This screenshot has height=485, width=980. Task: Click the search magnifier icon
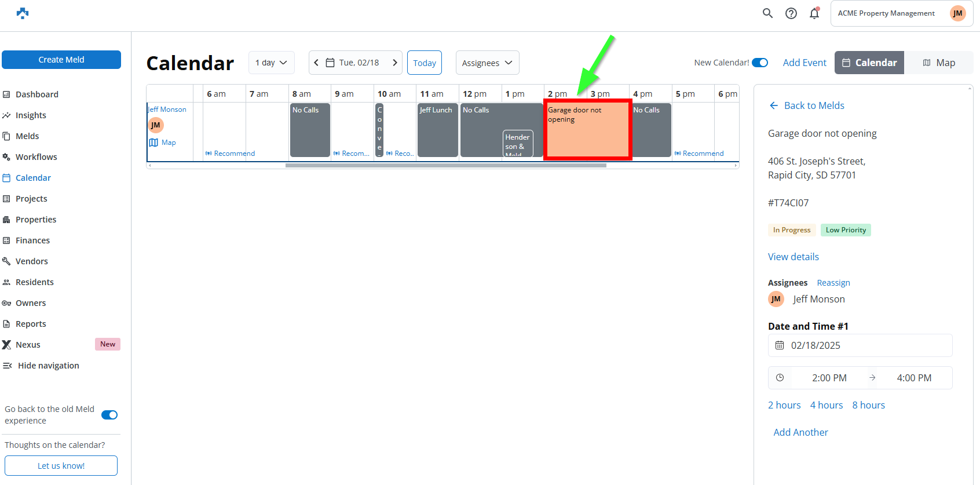(x=767, y=13)
